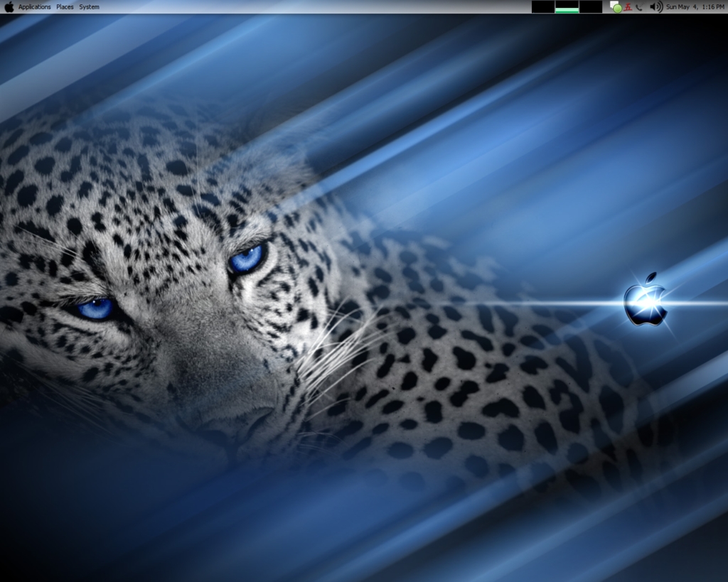Click the leftmost workspace button in the switcher
This screenshot has height=582, width=728.
(542, 6)
